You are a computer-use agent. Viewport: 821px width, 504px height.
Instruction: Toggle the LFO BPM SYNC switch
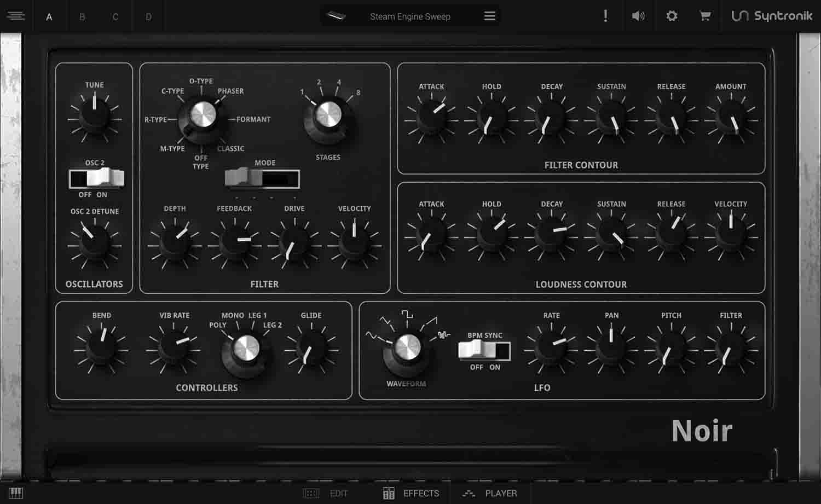point(484,350)
